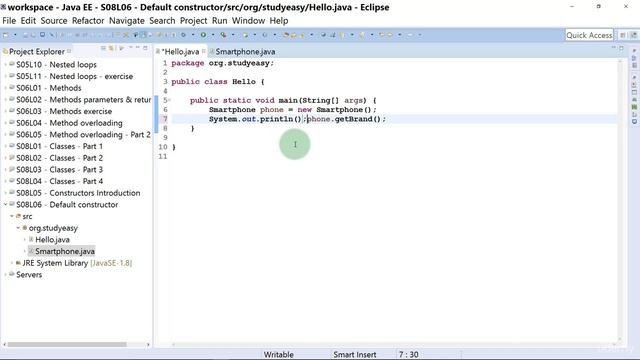
Task: Click the Writable status bar entry
Action: [x=278, y=354]
